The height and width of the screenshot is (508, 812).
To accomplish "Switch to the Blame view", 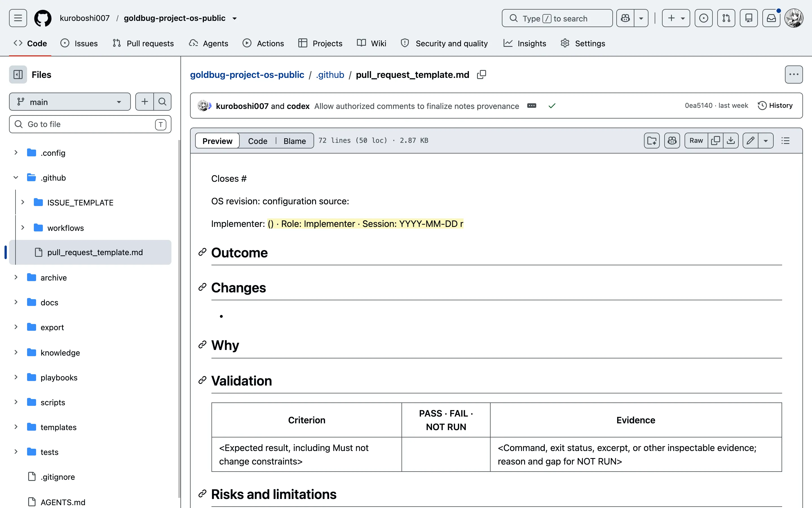I will (295, 141).
